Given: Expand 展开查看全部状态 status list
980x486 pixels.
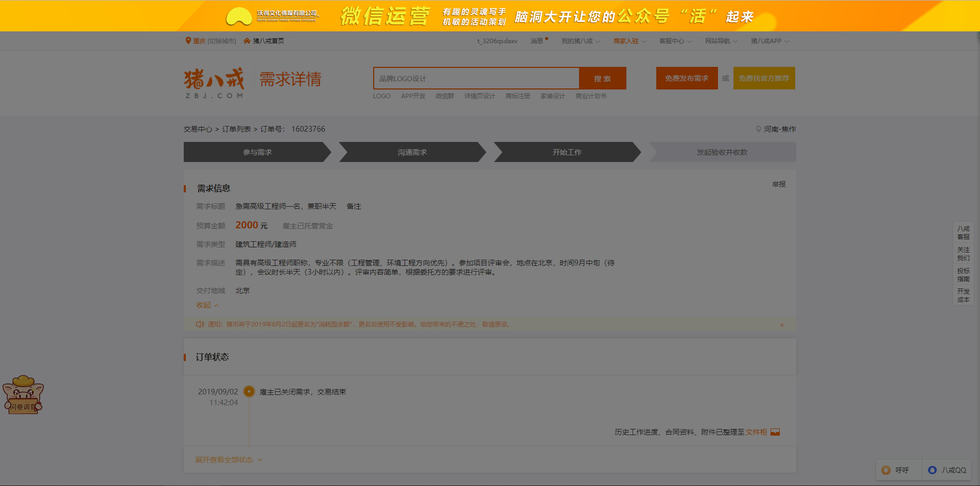Looking at the screenshot, I should point(229,460).
